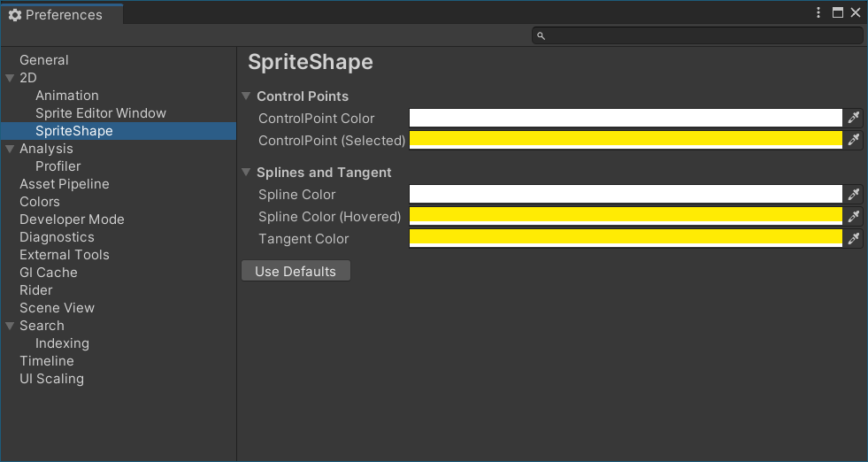The image size is (868, 462).
Task: Click eyedropper for ControlPoint (Selected)
Action: [x=854, y=140]
